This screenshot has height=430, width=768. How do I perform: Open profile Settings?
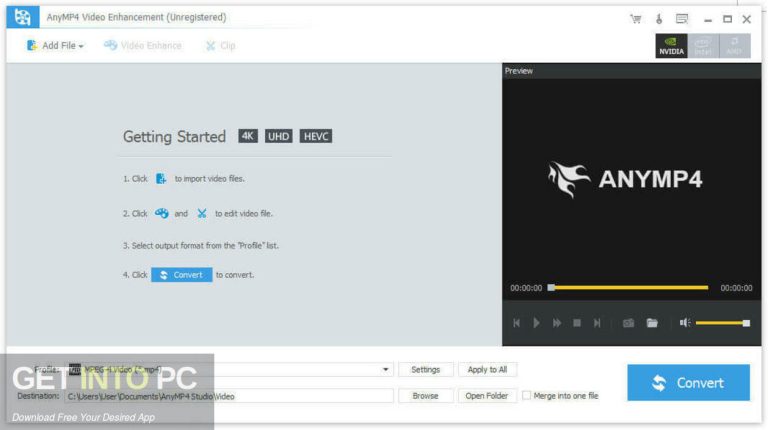tap(426, 369)
